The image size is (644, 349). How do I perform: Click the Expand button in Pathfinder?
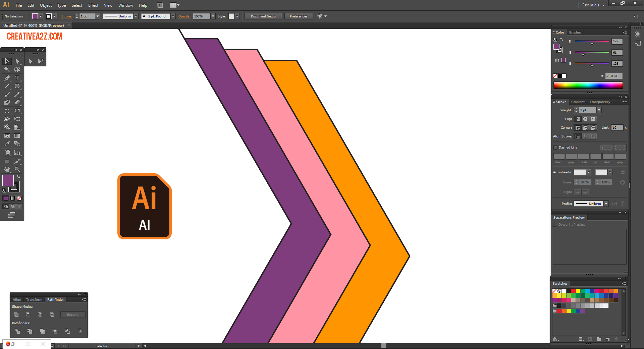[x=73, y=315]
